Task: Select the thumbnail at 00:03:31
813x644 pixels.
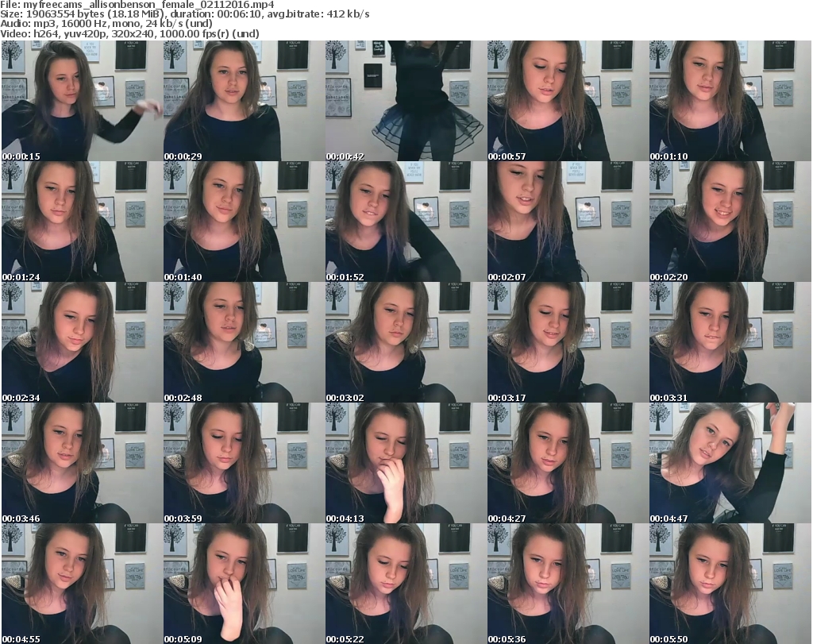Action: click(x=730, y=343)
